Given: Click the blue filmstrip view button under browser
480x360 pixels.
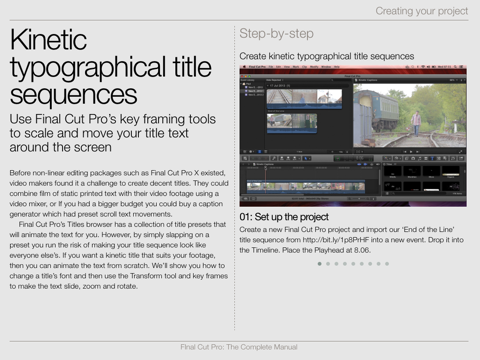Looking at the screenshot, I should coord(260,152).
